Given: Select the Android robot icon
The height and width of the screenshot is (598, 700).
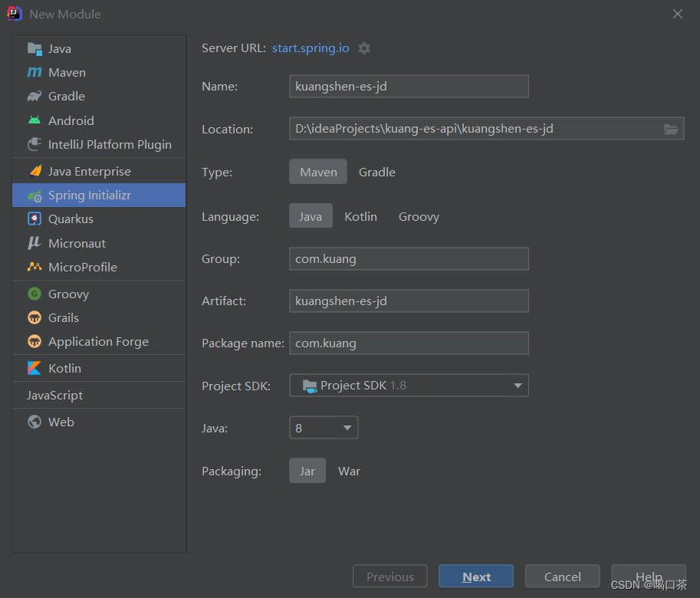Looking at the screenshot, I should 35,120.
